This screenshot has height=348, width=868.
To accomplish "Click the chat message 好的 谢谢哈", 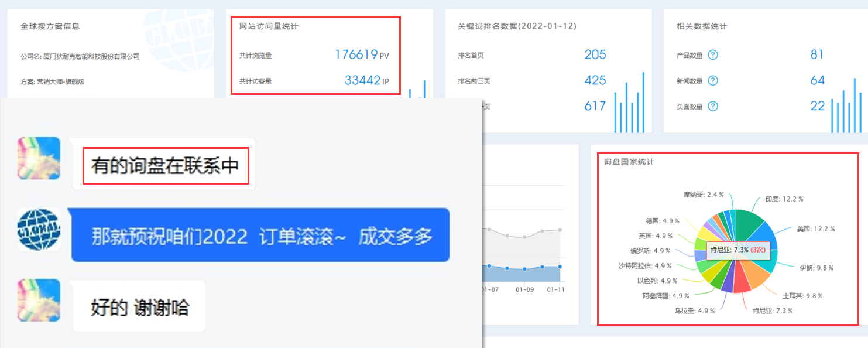I will coord(139,306).
